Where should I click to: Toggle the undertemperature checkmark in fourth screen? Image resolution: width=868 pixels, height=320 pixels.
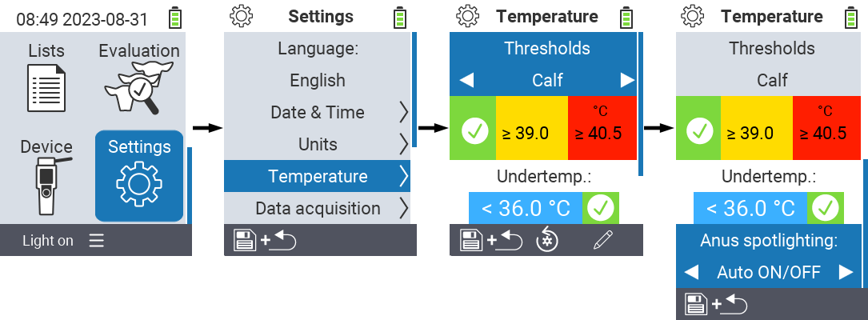826,208
